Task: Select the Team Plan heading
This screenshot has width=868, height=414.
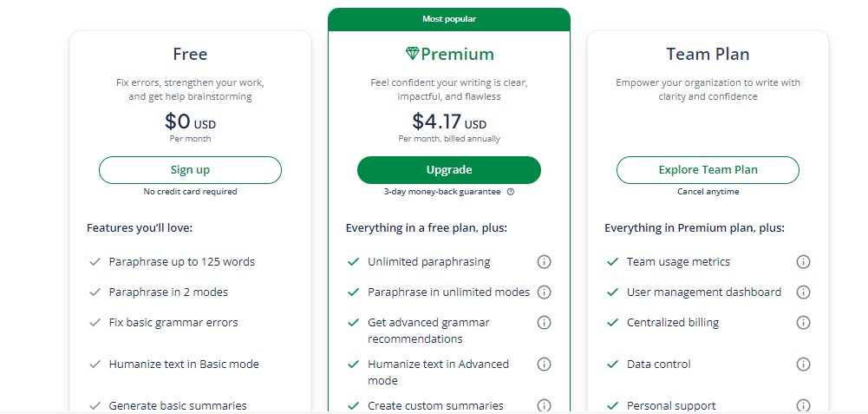Action: 708,54
